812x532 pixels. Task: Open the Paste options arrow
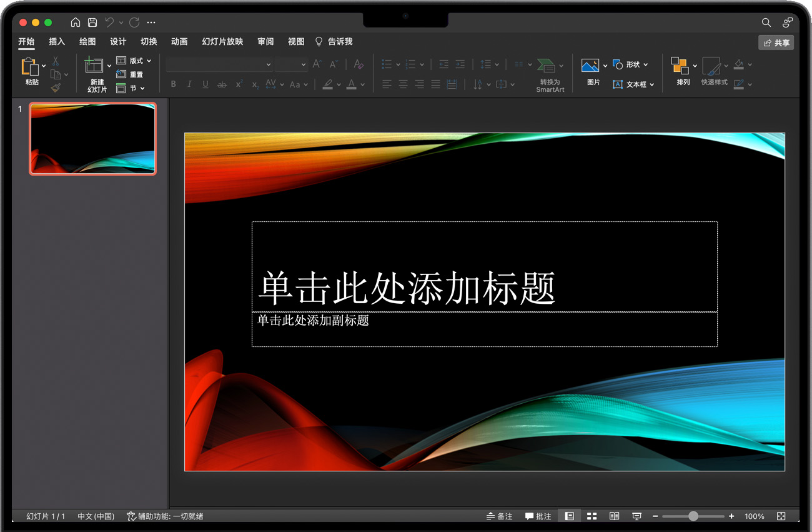[44, 66]
